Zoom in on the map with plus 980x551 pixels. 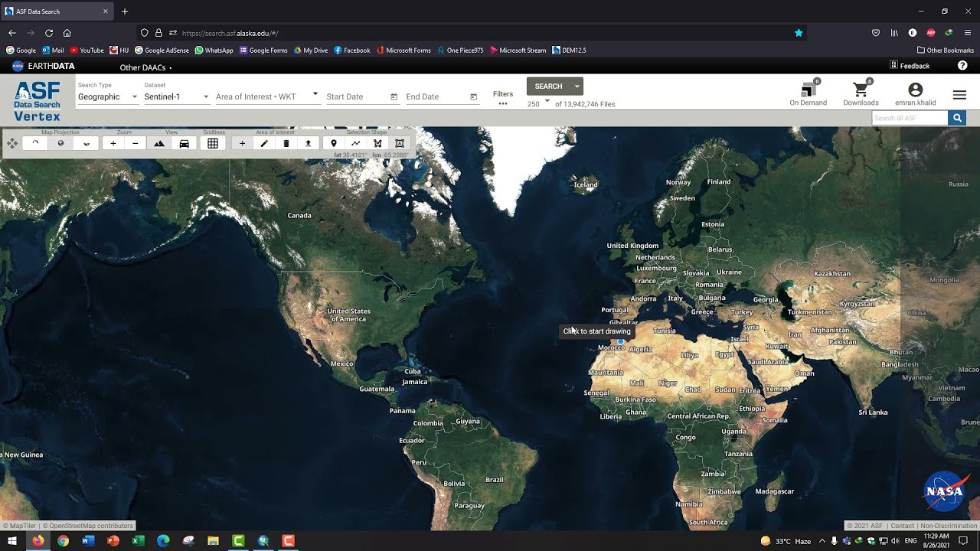113,143
